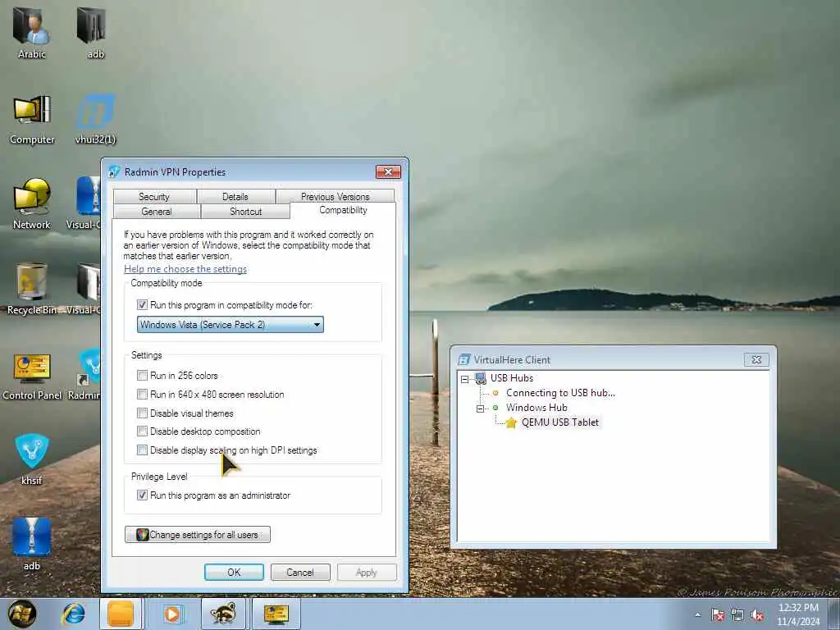Click the green status dot beside Windows Hub
This screenshot has height=630, width=840.
(x=495, y=408)
